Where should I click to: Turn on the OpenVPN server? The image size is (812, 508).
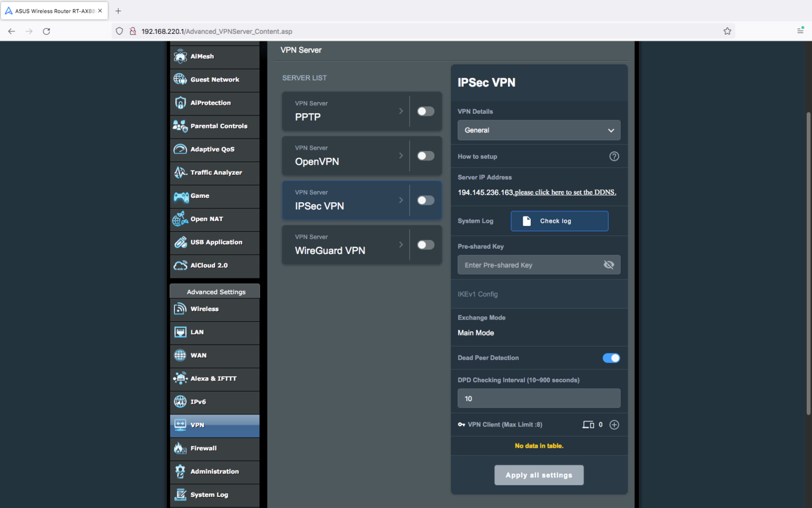pyautogui.click(x=426, y=156)
